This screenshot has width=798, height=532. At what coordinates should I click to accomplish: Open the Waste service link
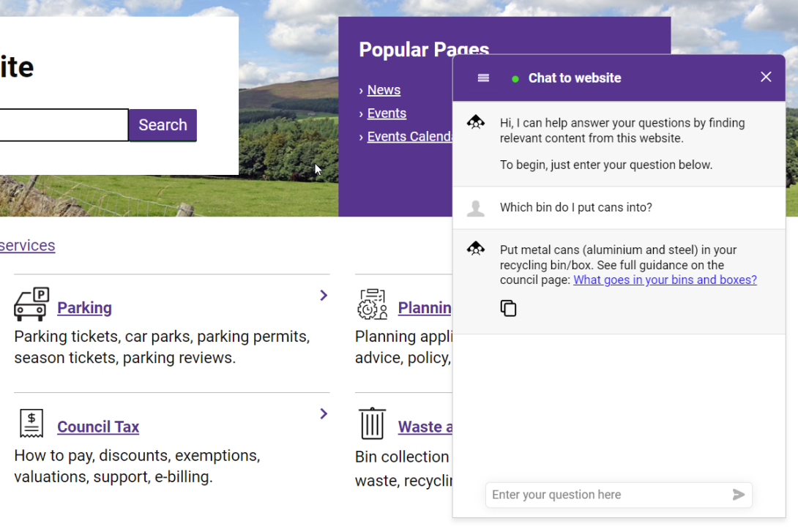[x=425, y=427]
